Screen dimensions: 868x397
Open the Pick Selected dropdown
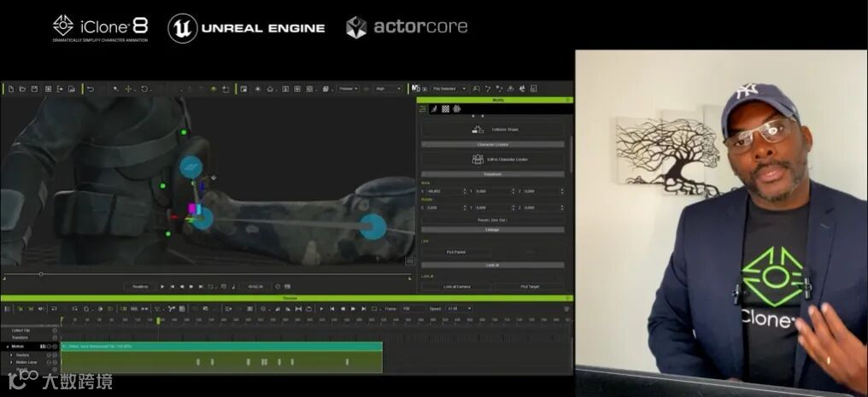pos(450,89)
